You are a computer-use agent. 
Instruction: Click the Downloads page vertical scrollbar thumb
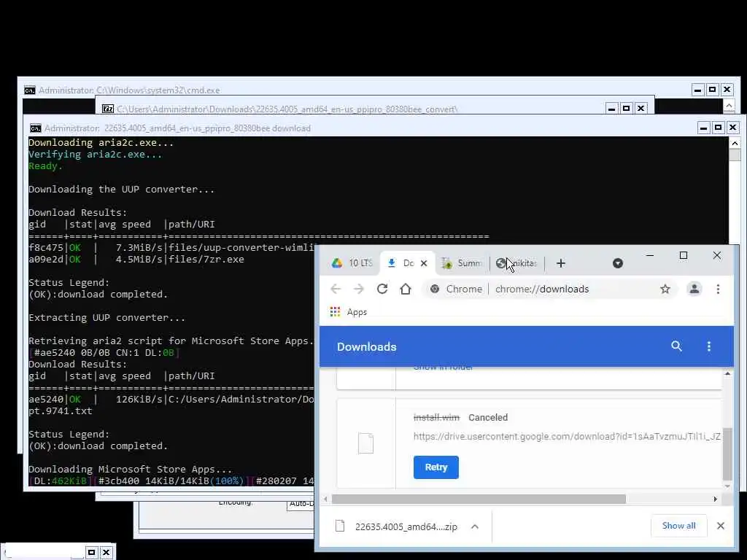(727, 454)
